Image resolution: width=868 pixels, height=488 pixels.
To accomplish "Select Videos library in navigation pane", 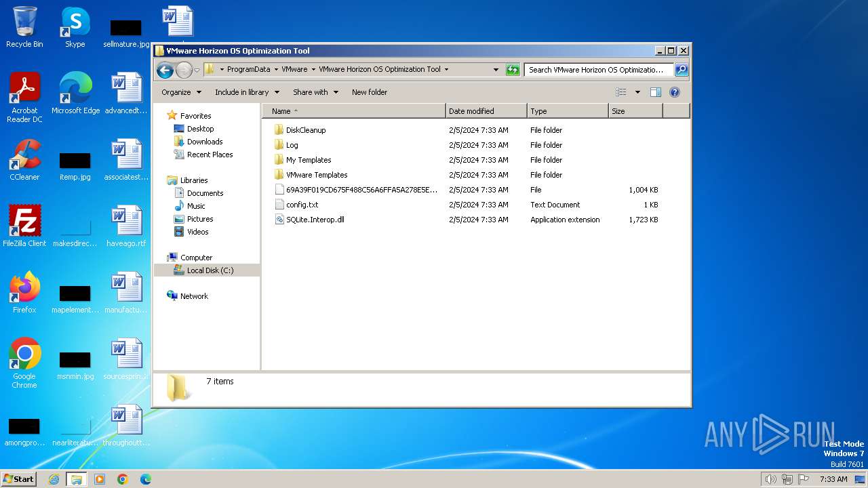I will click(197, 232).
